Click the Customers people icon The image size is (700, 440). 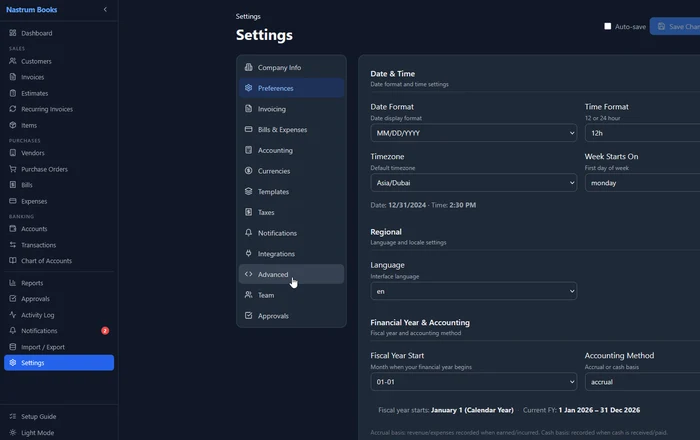pos(12,61)
